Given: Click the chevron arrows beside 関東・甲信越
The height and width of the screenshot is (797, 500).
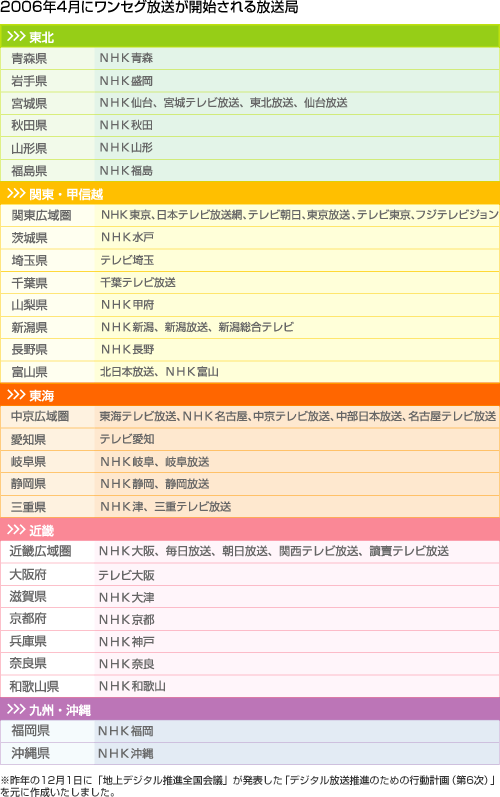Looking at the screenshot, I should pyautogui.click(x=16, y=194).
